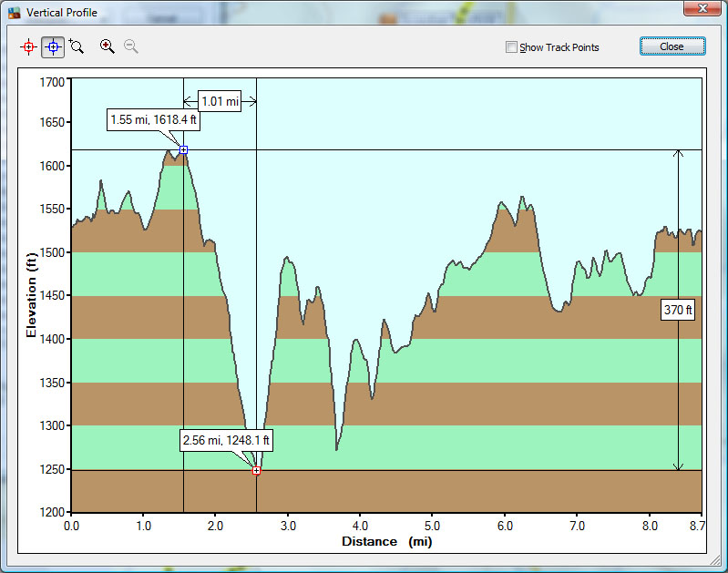Screen dimensions: 728x573
Task: Click the red marker at the 1248.1 ft low point
Action: [x=256, y=471]
